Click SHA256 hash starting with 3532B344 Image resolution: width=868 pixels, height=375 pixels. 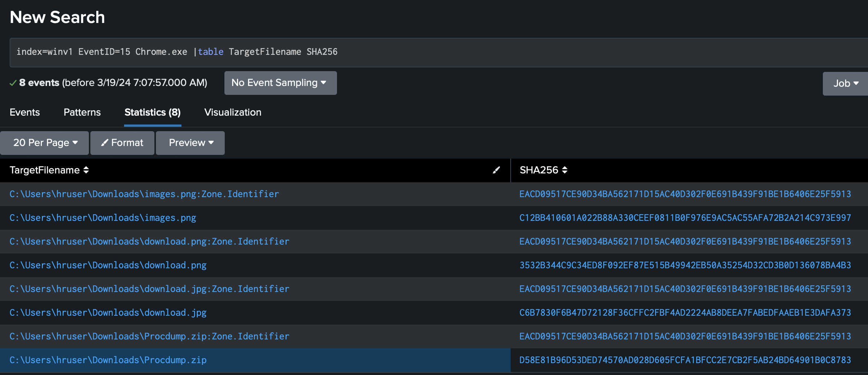pos(685,265)
